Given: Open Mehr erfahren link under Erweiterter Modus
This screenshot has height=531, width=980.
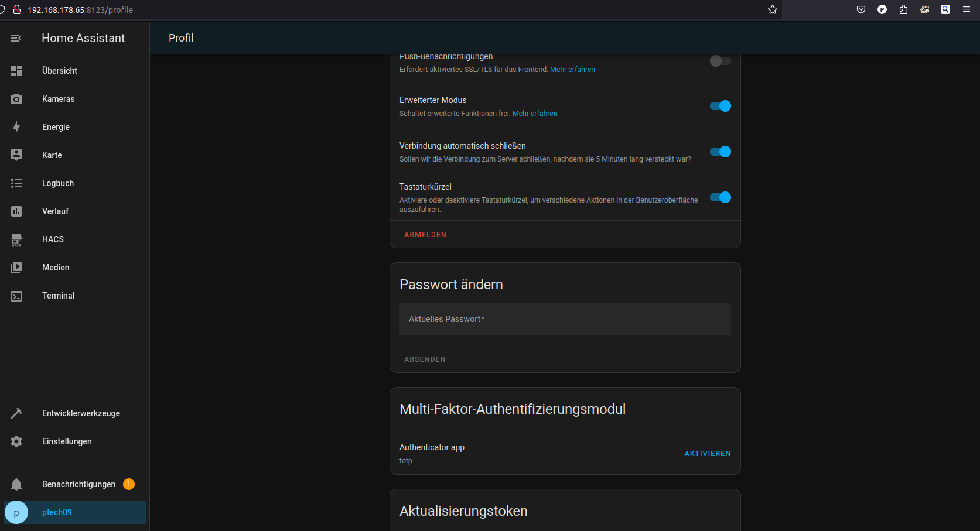Looking at the screenshot, I should (x=535, y=114).
